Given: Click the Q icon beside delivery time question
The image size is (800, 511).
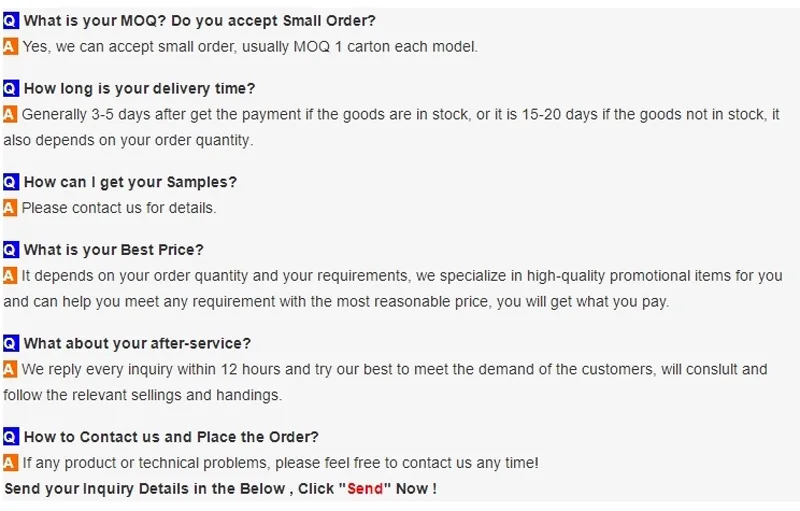Looking at the screenshot, I should (x=11, y=89).
